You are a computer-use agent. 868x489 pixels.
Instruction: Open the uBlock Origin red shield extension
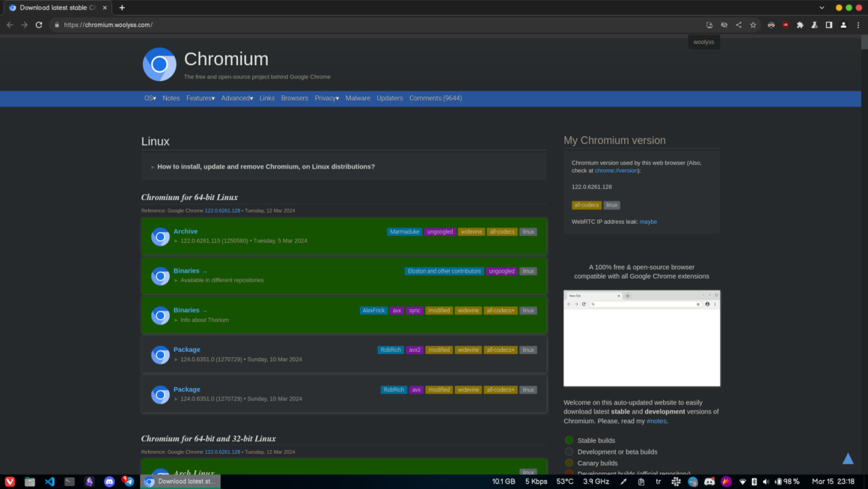pos(786,25)
